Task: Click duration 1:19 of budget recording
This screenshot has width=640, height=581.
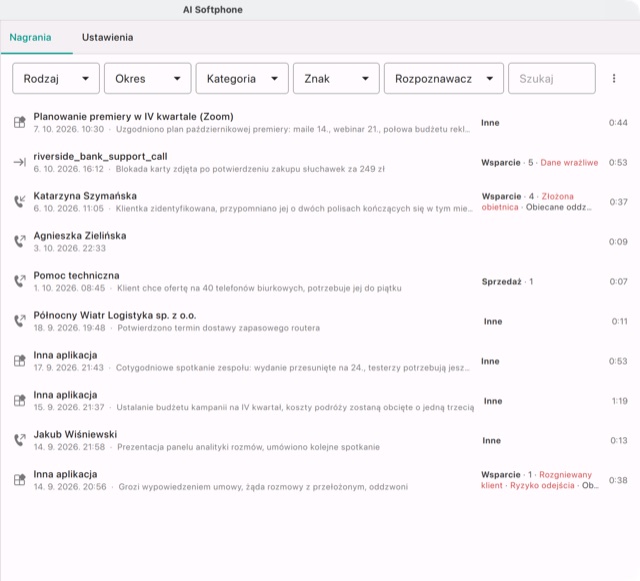Action: (620, 401)
